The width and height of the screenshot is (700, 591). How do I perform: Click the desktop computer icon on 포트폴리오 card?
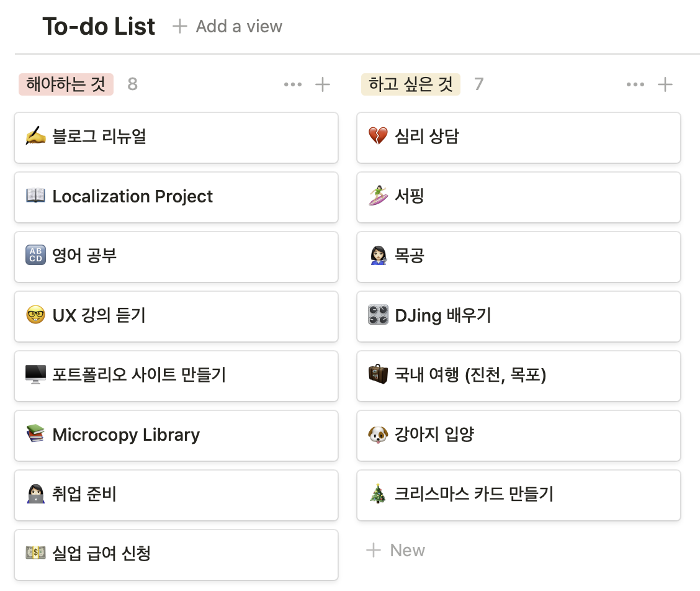36,374
